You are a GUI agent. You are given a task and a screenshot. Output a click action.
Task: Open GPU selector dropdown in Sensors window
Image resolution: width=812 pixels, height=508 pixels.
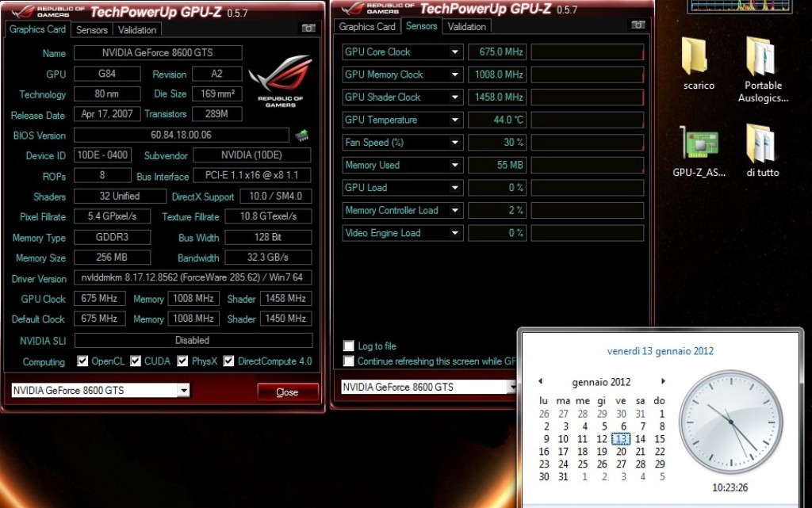point(511,387)
